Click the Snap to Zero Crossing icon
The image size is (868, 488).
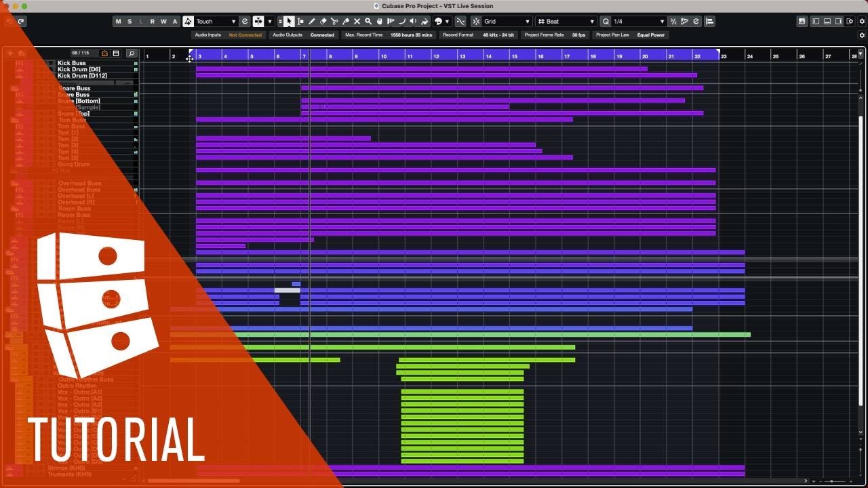460,22
